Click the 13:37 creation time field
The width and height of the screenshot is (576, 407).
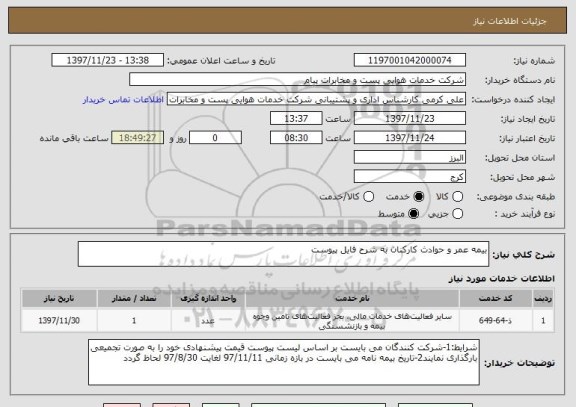coord(296,119)
